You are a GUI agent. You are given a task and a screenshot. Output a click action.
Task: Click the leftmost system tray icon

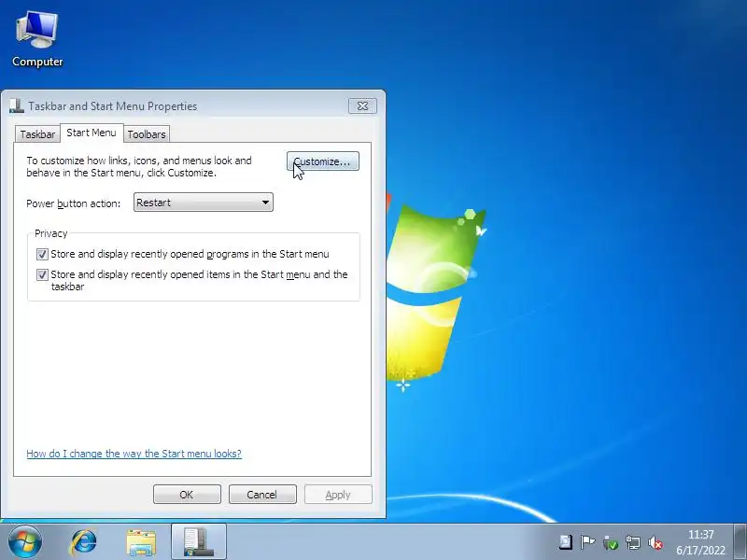tap(566, 542)
